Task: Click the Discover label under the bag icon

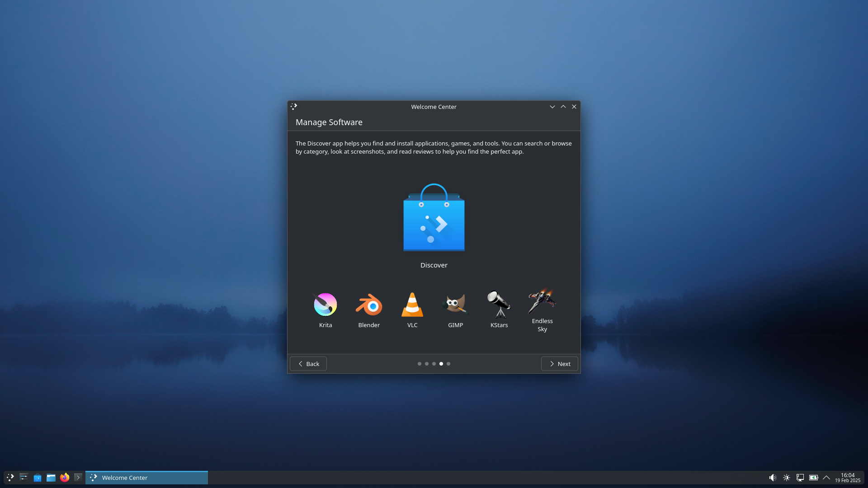Action: coord(434,265)
